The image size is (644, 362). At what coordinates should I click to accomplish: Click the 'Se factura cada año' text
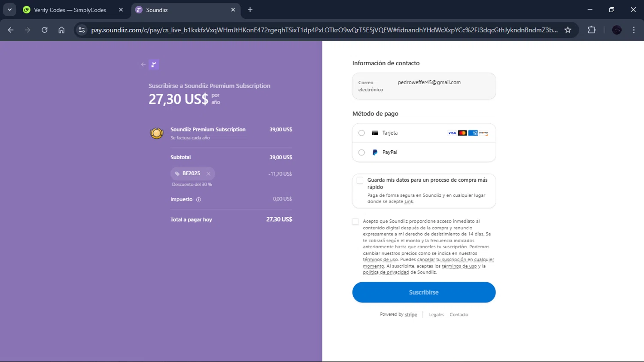pyautogui.click(x=190, y=138)
